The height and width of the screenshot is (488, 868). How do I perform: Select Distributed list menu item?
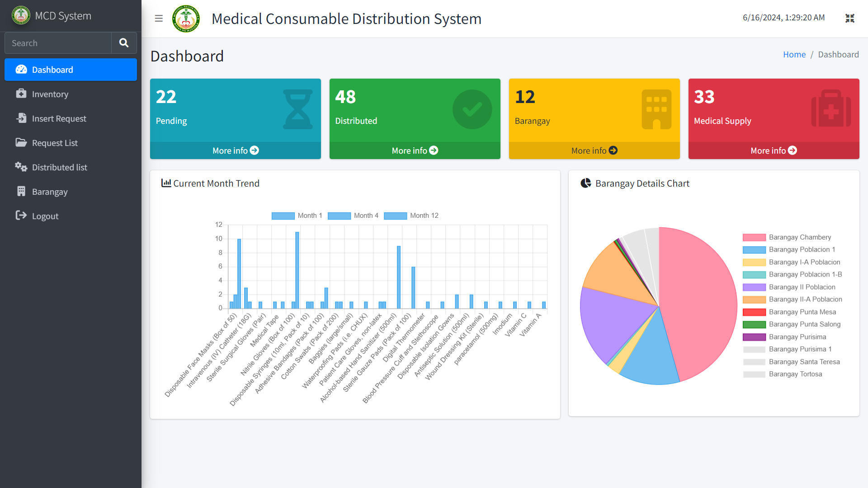59,167
